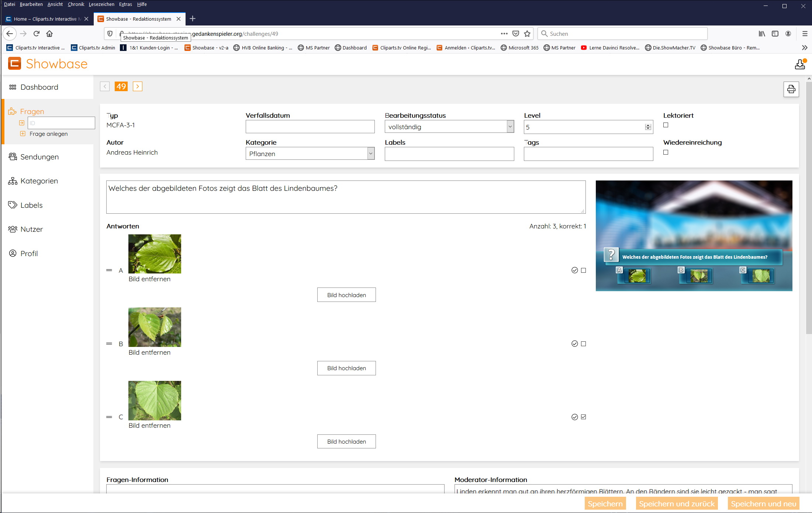The height and width of the screenshot is (513, 812).
Task: Open the Extras menu
Action: (125, 4)
